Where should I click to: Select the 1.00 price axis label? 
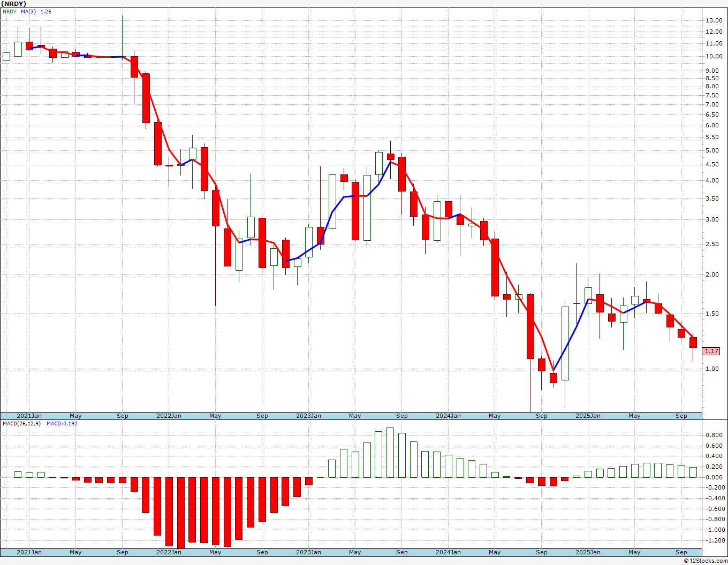pos(712,369)
